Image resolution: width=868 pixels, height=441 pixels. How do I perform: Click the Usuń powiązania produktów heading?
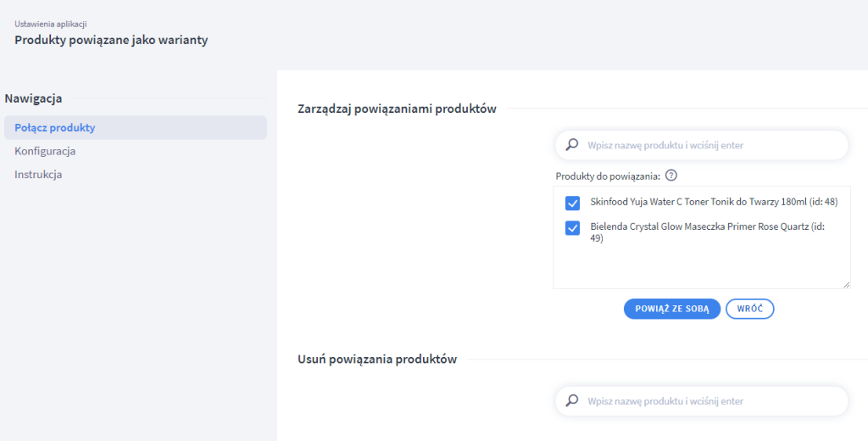(x=377, y=360)
